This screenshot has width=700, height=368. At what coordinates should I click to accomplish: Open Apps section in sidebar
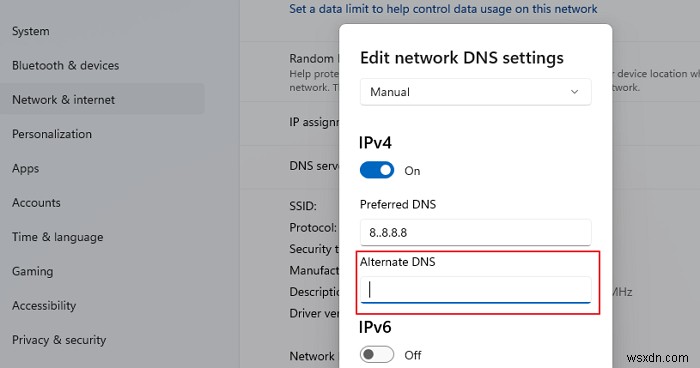(x=25, y=168)
